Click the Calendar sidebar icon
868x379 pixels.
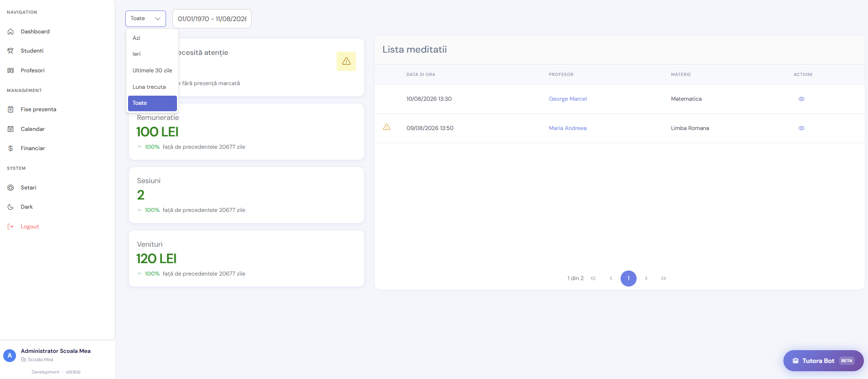point(11,129)
